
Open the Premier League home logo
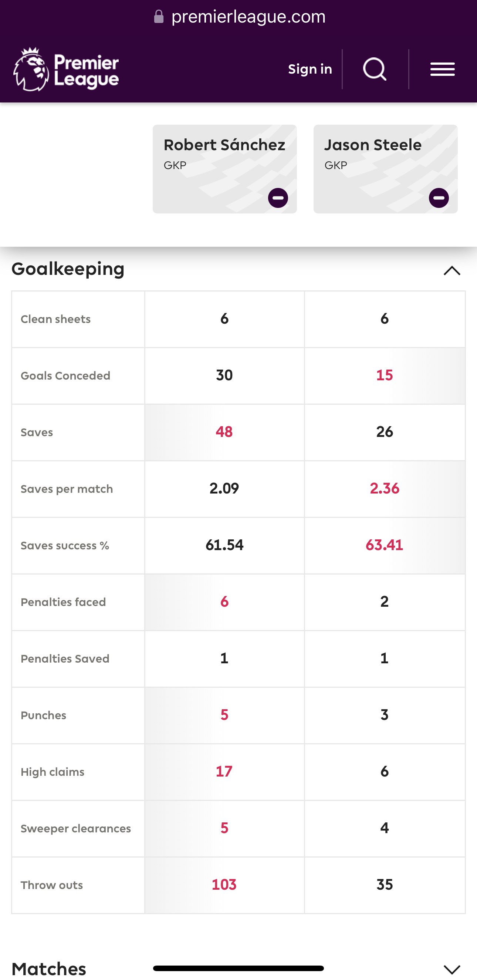[66, 69]
